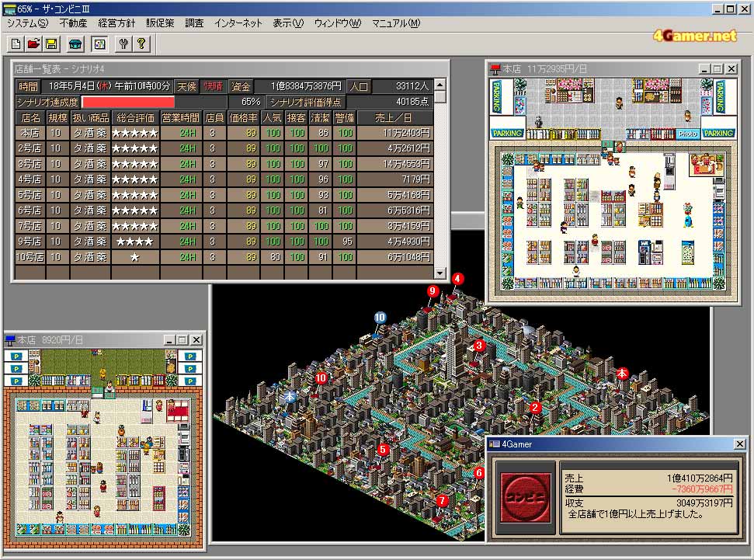This screenshot has height=560, width=754.
Task: Select the 2号店 row in the store list
Action: (x=224, y=148)
